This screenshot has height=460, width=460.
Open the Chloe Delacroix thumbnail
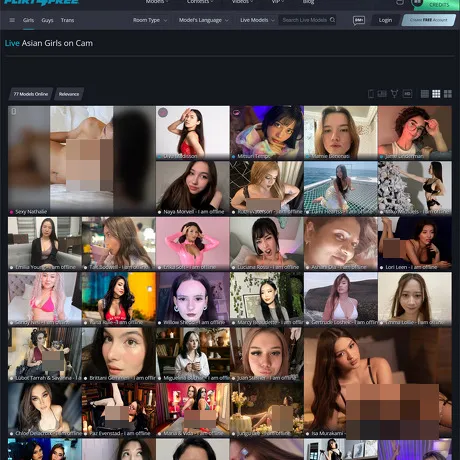point(45,410)
